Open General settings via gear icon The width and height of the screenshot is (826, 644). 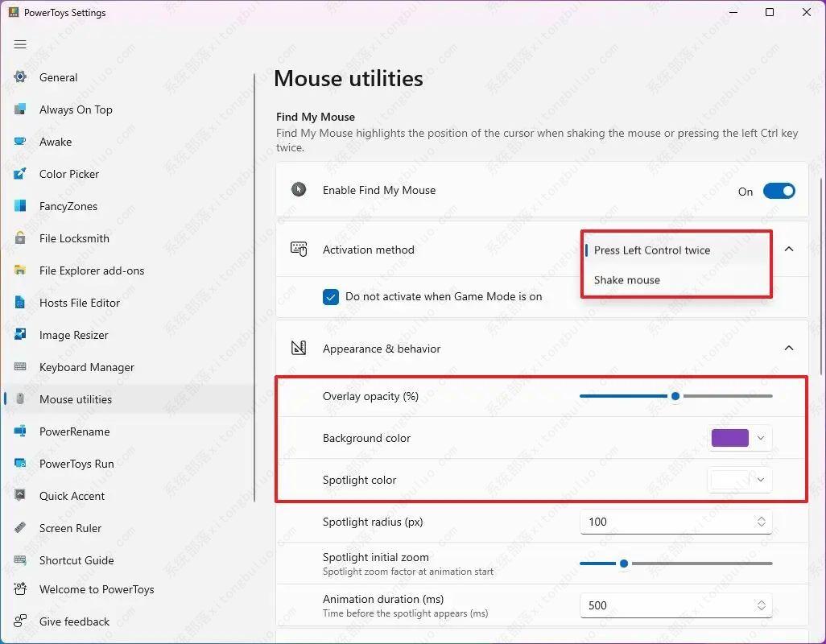pos(21,77)
